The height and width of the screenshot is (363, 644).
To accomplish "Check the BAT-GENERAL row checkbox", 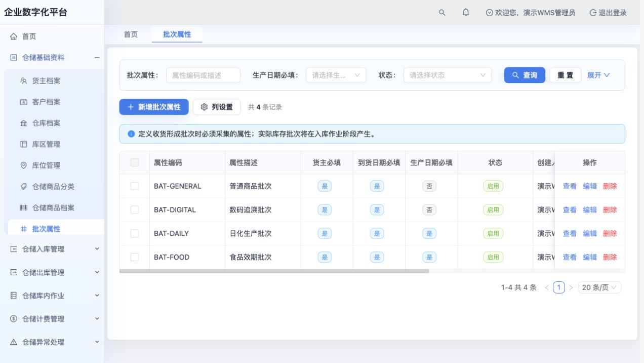I will click(135, 186).
